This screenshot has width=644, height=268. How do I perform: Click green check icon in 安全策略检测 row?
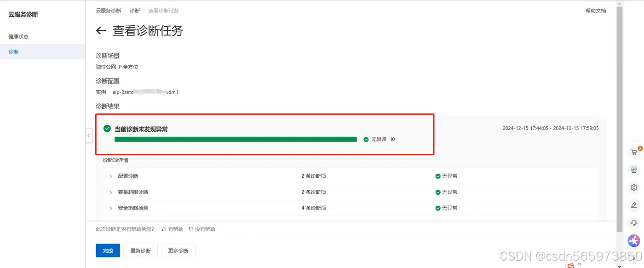point(438,208)
